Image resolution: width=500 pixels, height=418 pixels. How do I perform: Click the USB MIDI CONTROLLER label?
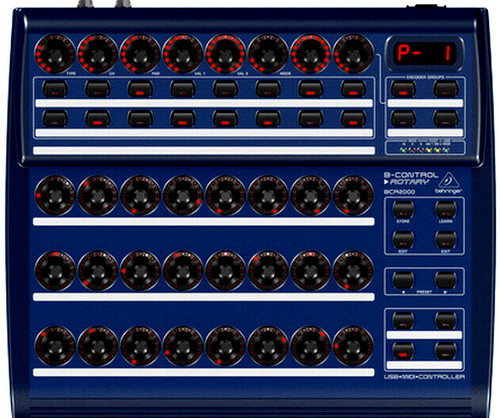(x=424, y=377)
